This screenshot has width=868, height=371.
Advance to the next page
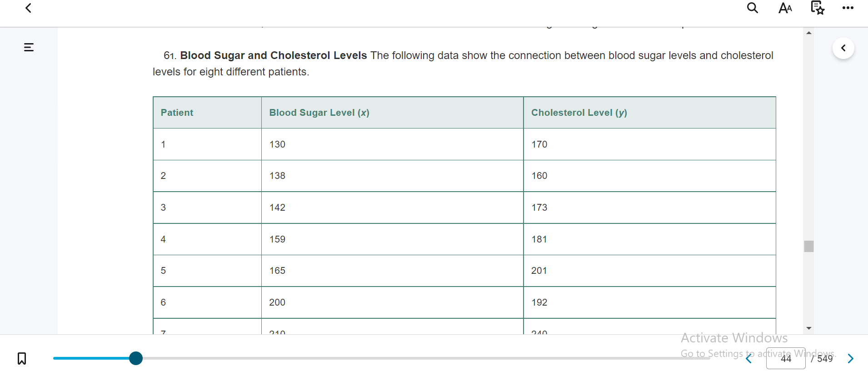(851, 359)
